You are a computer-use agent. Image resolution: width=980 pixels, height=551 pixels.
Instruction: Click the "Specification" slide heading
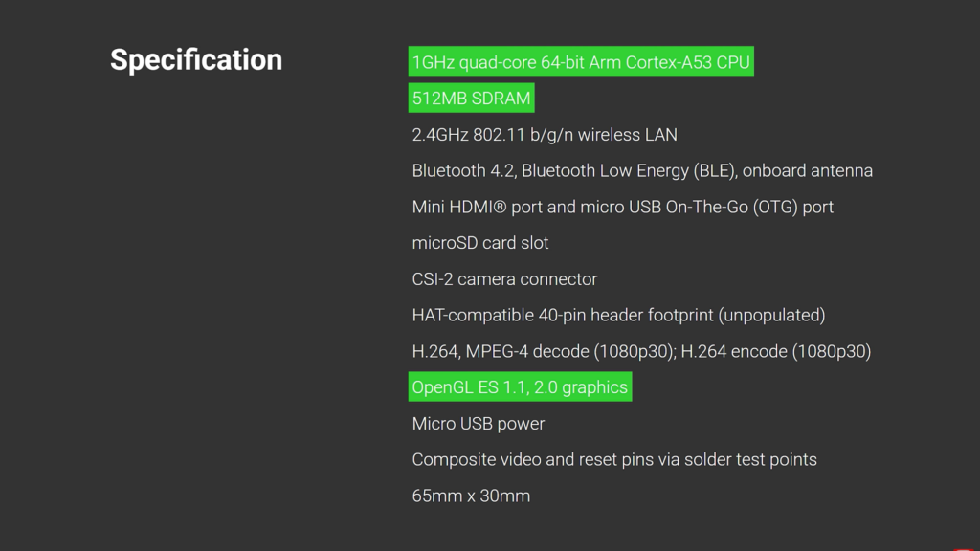point(196,59)
